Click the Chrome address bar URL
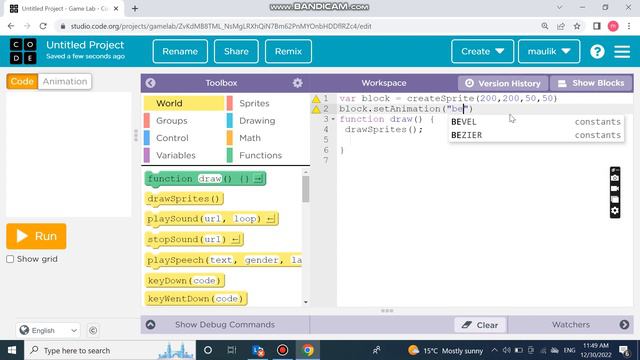Image resolution: width=640 pixels, height=360 pixels. pos(221,26)
